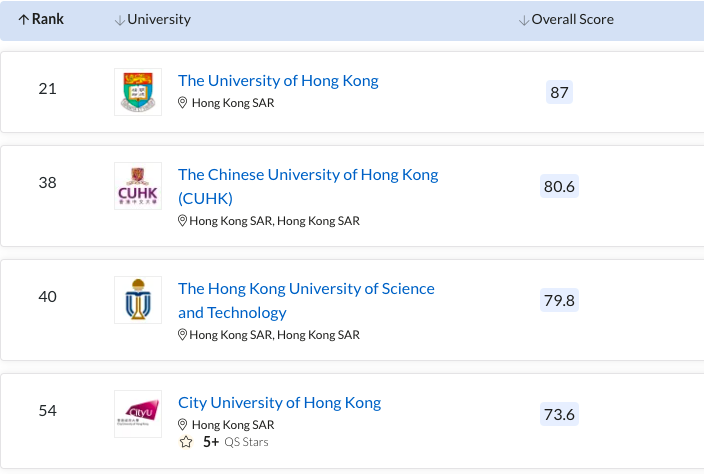
Task: Sort table by Rank column
Action: click(x=40, y=20)
